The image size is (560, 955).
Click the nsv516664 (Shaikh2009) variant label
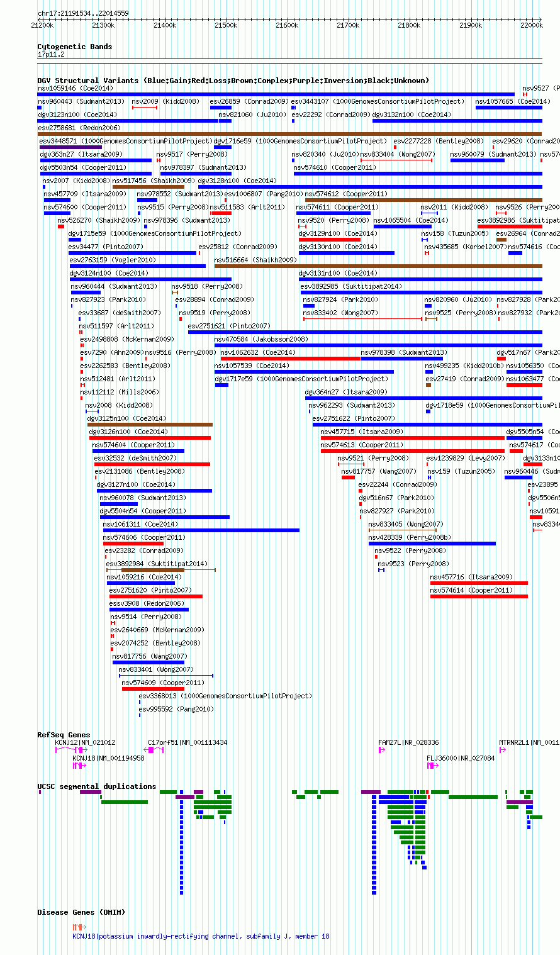pyautogui.click(x=255, y=260)
